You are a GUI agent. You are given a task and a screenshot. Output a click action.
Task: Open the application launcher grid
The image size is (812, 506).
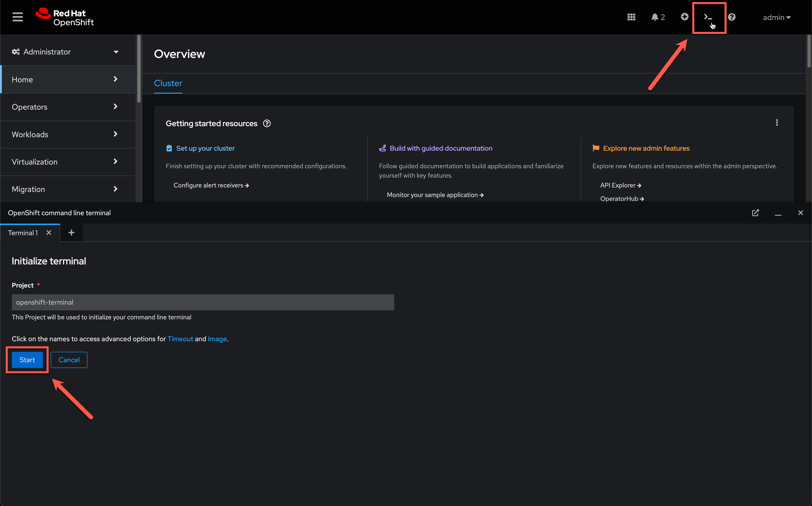tap(631, 17)
